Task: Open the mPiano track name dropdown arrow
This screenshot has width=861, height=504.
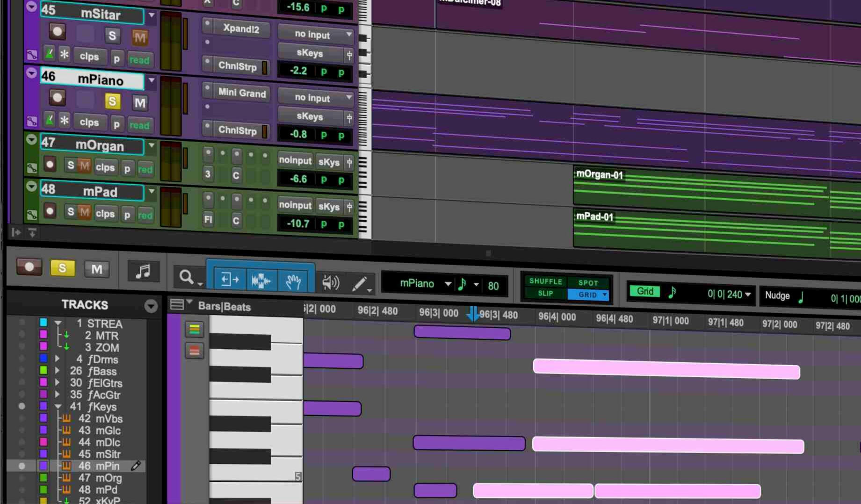Action: pos(152,80)
